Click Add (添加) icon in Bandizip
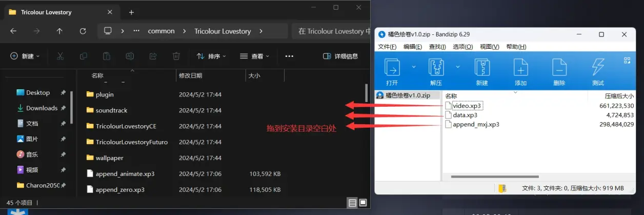 tap(520, 67)
